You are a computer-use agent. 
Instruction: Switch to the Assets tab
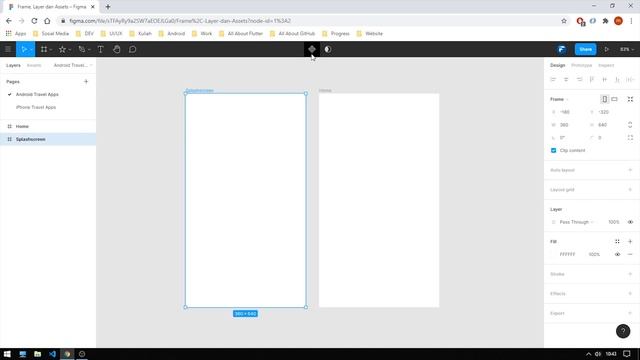click(34, 65)
